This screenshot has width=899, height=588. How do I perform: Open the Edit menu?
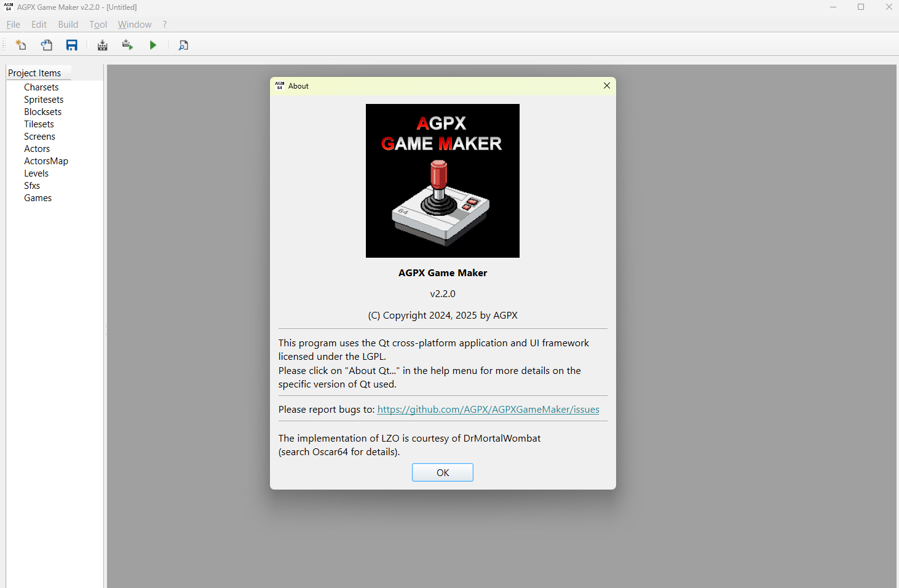(x=39, y=25)
